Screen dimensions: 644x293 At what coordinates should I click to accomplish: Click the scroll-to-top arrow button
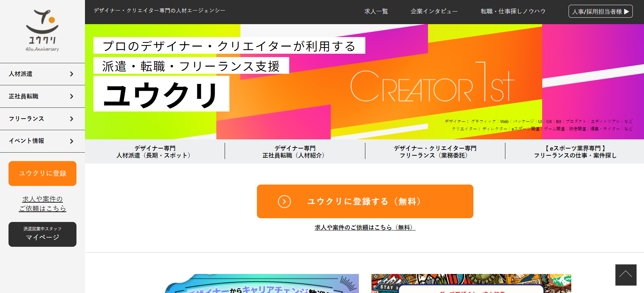point(626,275)
